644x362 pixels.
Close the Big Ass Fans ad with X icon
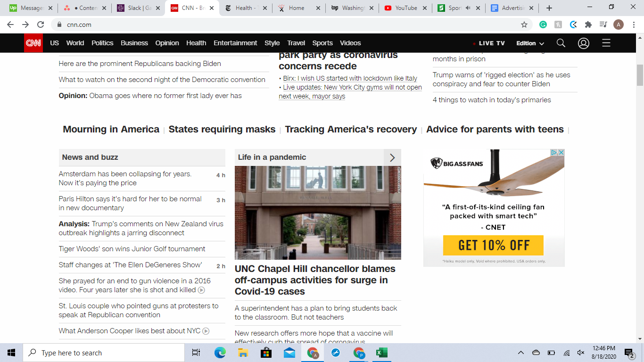pyautogui.click(x=561, y=153)
